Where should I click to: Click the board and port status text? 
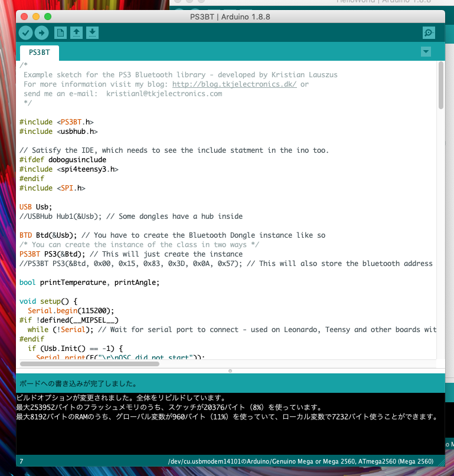coord(301,461)
